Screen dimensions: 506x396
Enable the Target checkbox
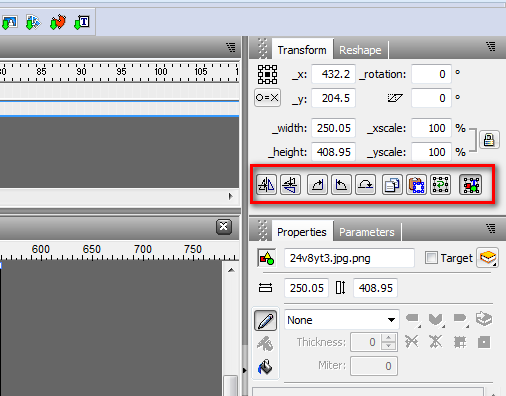pyautogui.click(x=431, y=258)
